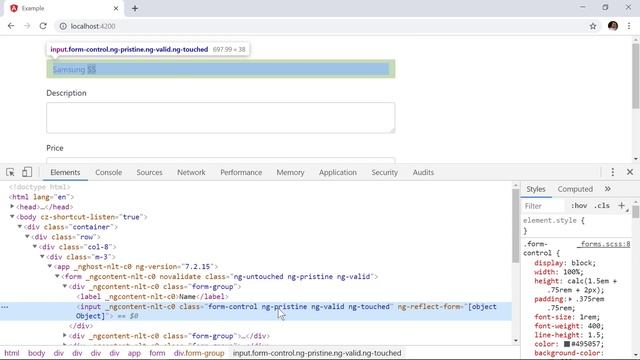640x360 pixels.
Task: Expand the padding shorthand triangle
Action: pos(570,299)
